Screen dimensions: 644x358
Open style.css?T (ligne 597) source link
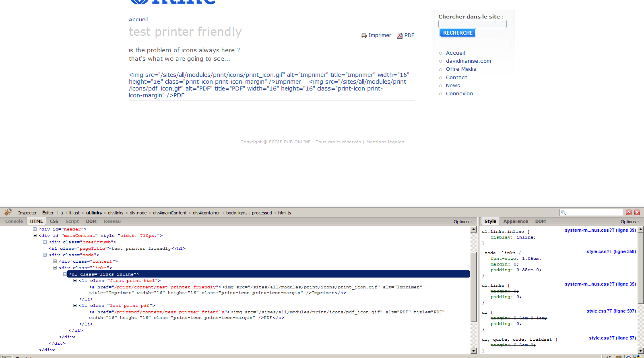[611, 311]
